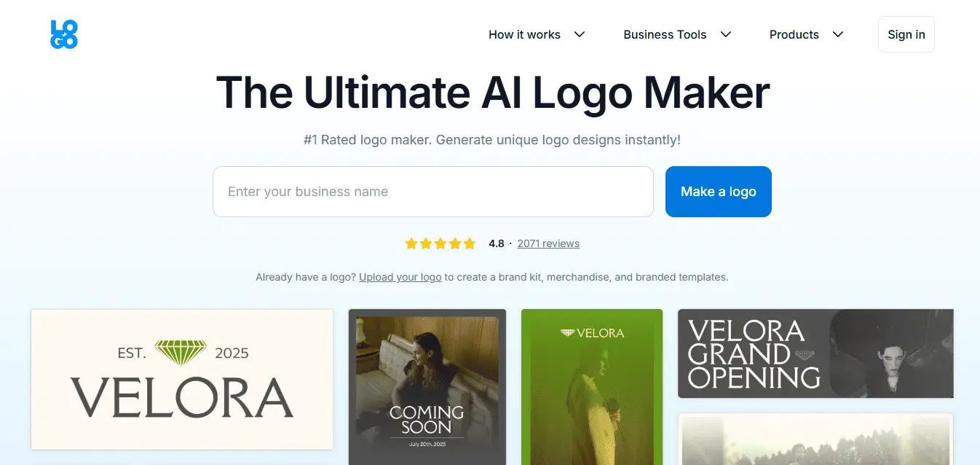Select How it works in the navigation
The image size is (980, 465).
coord(524,34)
